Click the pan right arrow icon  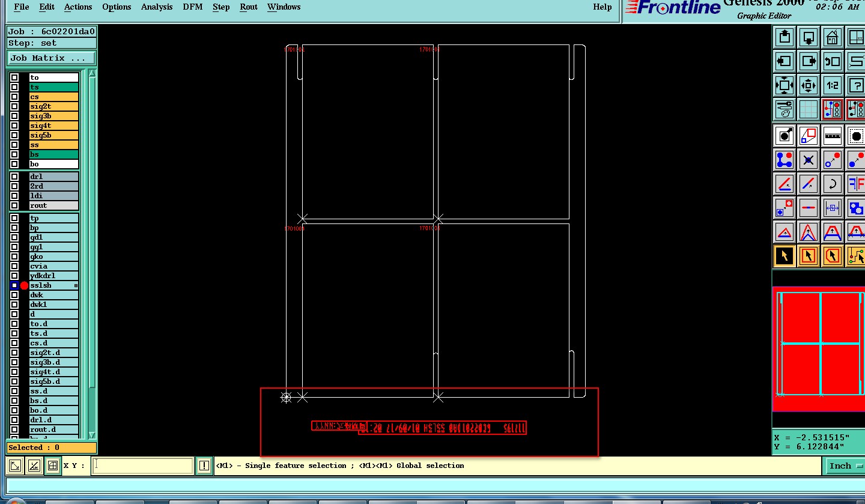809,61
